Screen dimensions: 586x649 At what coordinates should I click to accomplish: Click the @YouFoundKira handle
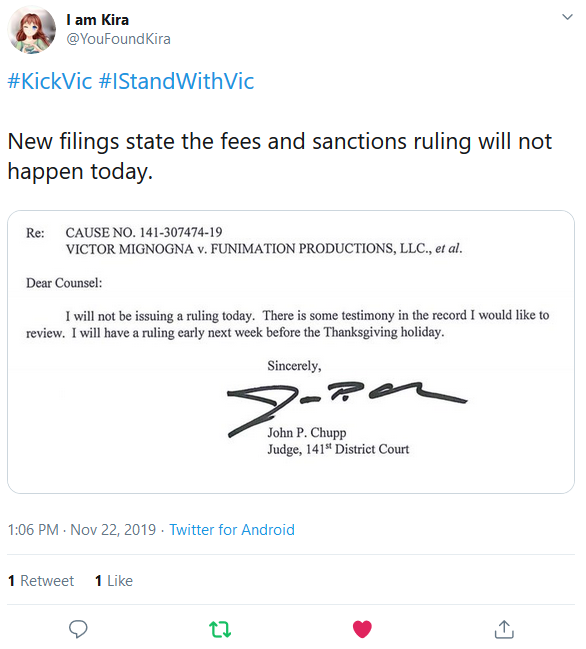pyautogui.click(x=118, y=39)
